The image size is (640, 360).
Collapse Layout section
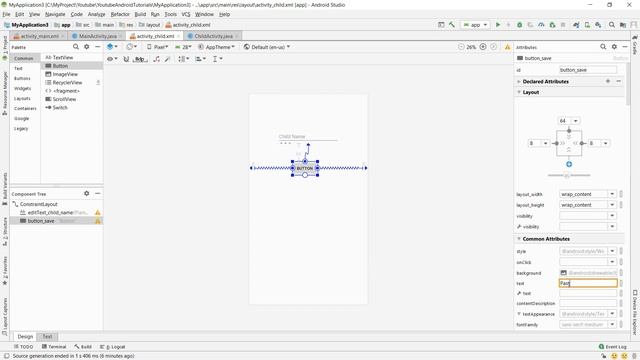[519, 92]
